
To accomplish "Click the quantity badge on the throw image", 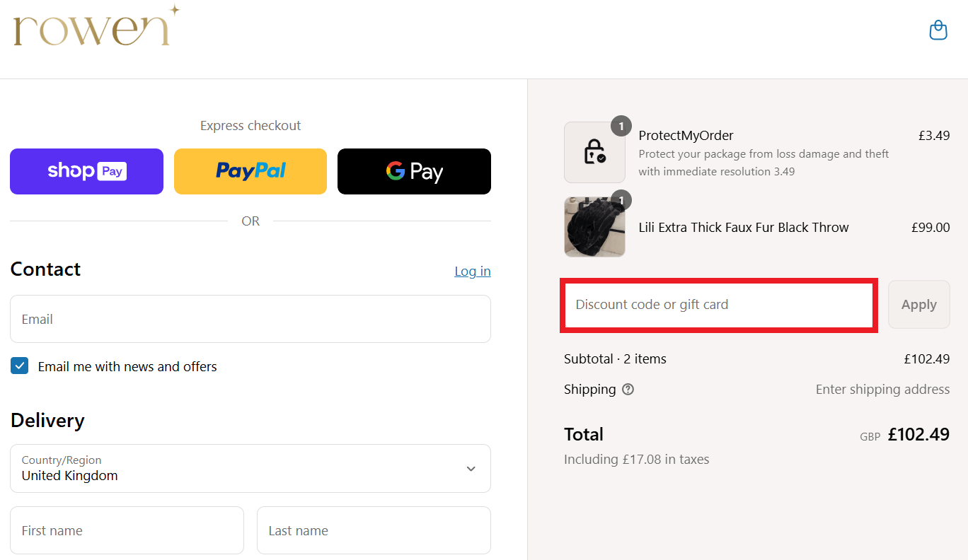I will tap(621, 201).
